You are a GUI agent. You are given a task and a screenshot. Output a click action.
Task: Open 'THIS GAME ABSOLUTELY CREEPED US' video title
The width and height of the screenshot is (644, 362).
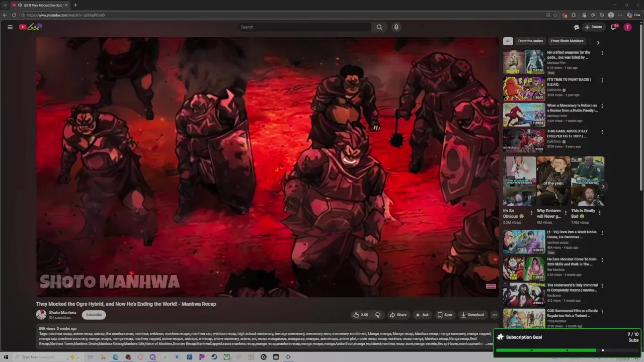pos(568,133)
